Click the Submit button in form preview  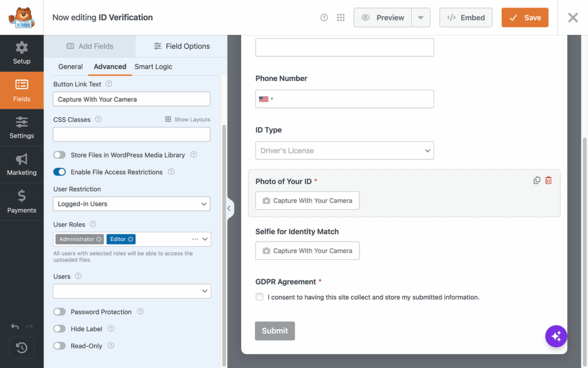point(275,331)
